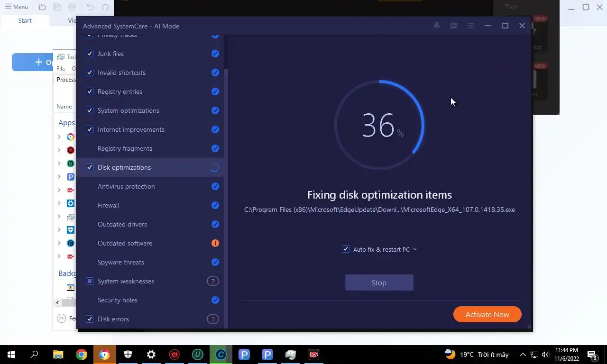Open Task Manager icon in taskbar
This screenshot has height=364, width=607.
291,355
